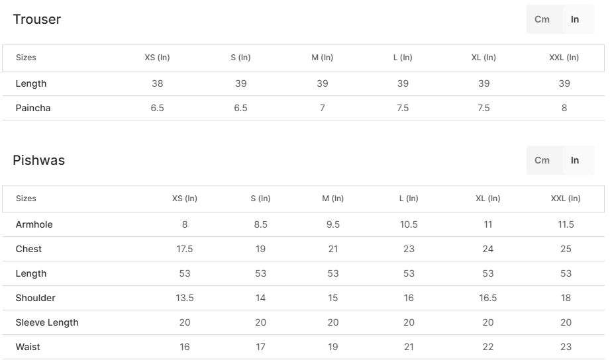Select the Paincha row label
Image resolution: width=610 pixels, height=364 pixels.
33,108
